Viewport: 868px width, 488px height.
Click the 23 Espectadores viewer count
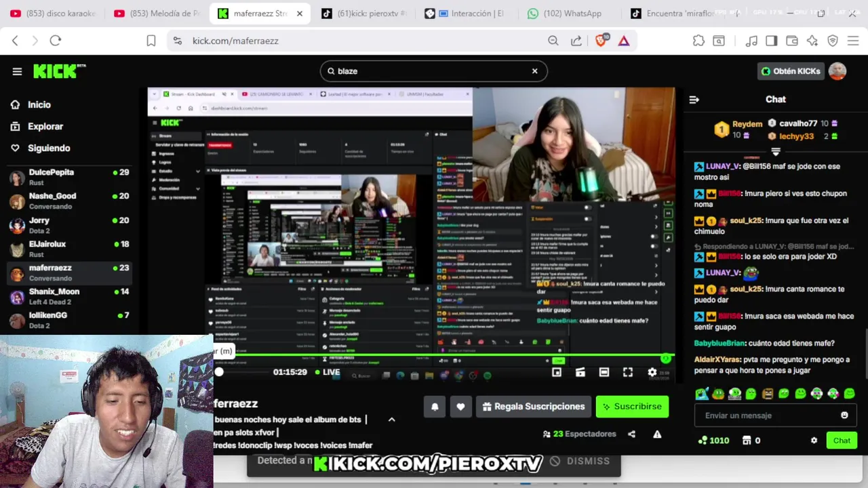(x=580, y=434)
